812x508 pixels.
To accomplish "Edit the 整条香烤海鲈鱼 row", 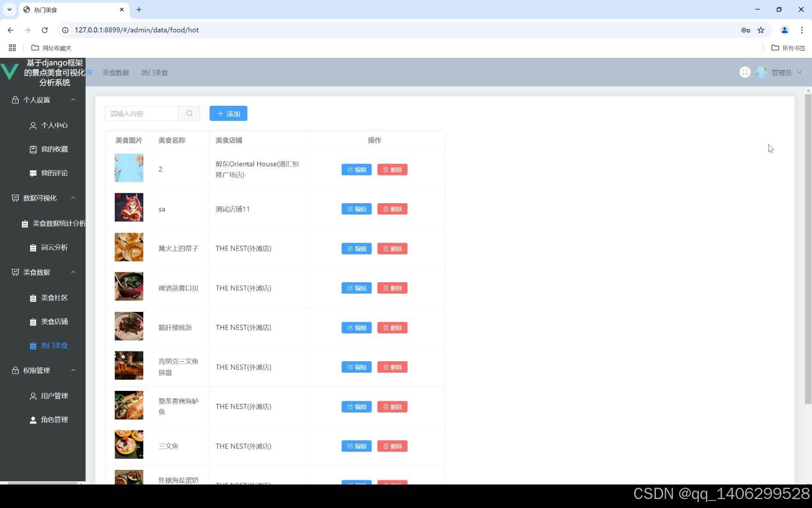I will 357,407.
